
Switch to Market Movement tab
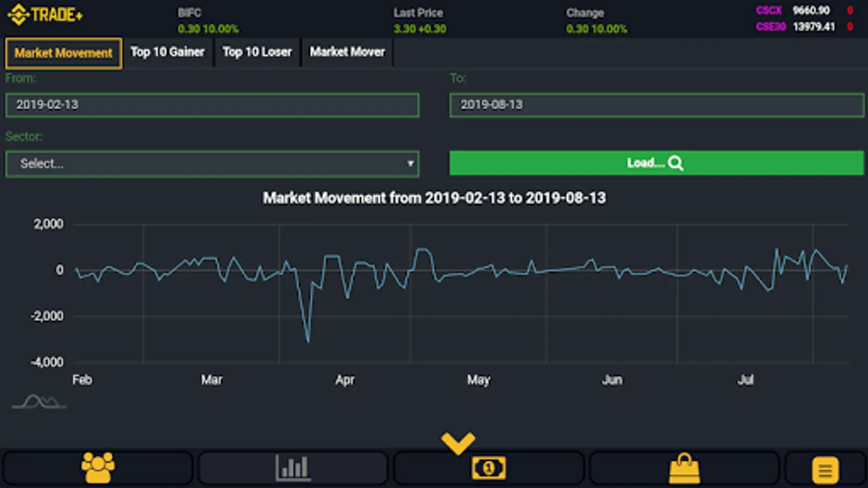(x=63, y=53)
